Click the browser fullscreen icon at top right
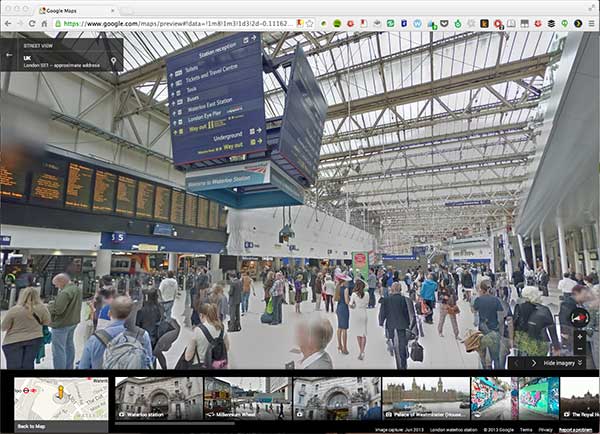Screen dimensions: 600x434 click(x=592, y=8)
